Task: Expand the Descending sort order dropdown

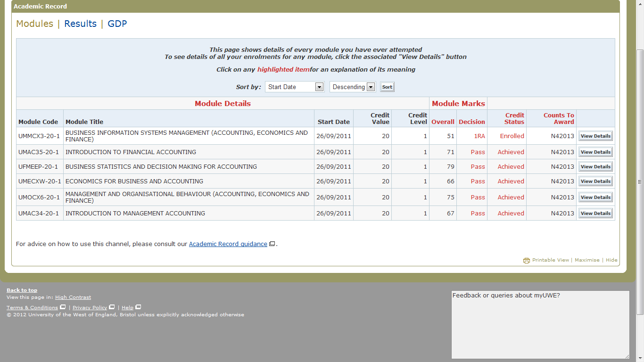Action: click(352, 87)
